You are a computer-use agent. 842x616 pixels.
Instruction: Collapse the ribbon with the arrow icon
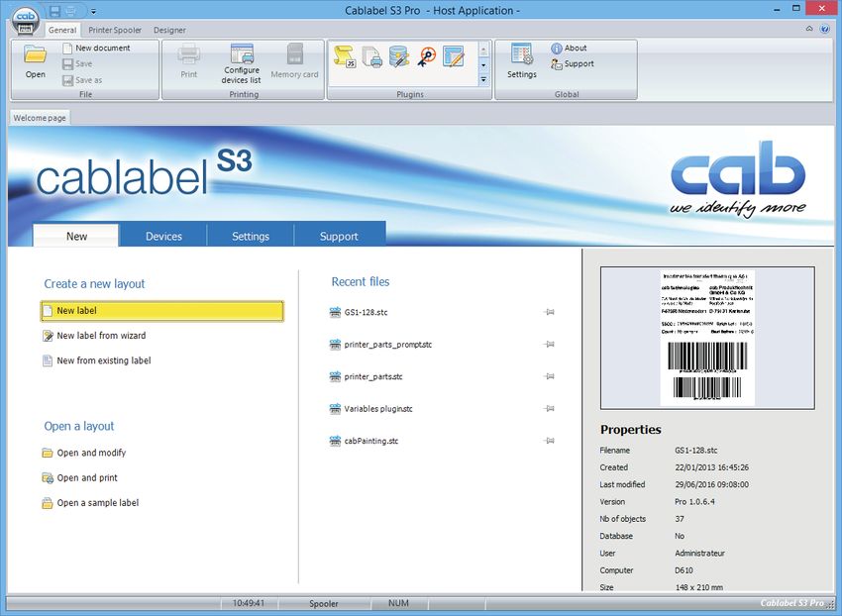[x=809, y=29]
